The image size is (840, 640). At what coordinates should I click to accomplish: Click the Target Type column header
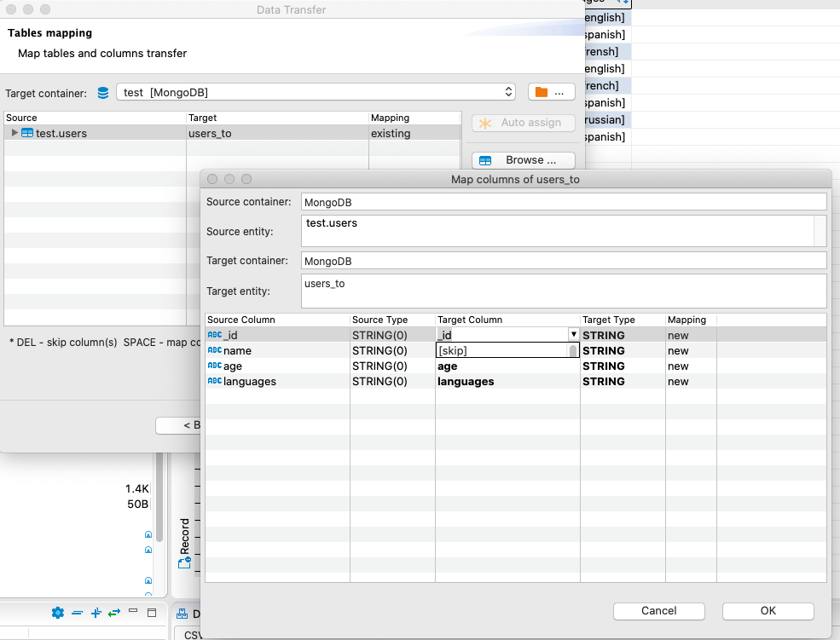click(x=623, y=320)
